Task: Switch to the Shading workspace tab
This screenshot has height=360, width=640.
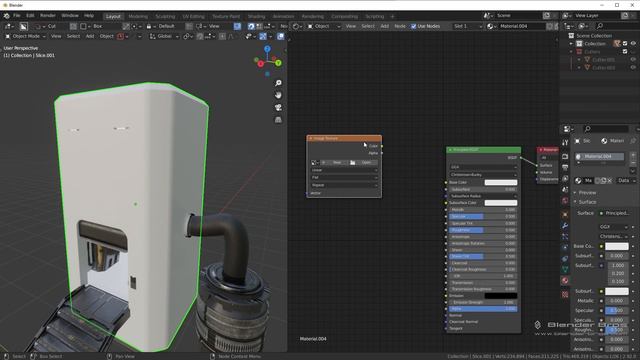Action: tap(256, 16)
